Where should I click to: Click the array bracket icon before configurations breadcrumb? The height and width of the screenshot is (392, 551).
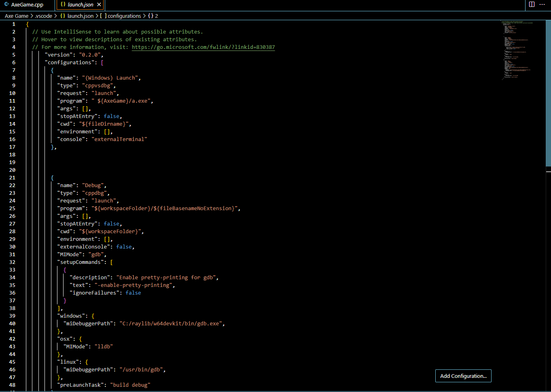(x=104, y=16)
